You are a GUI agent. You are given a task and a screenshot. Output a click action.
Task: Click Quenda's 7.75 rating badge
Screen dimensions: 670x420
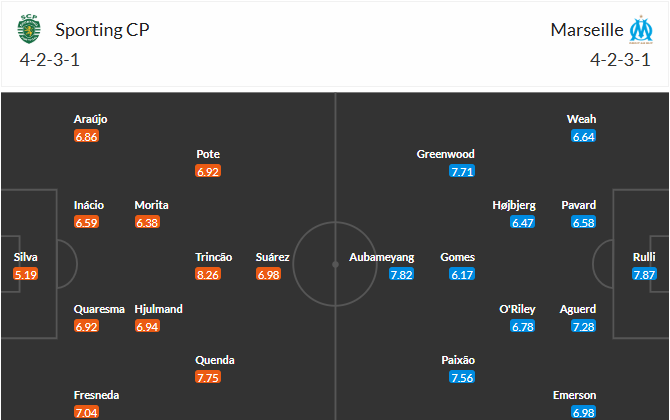(208, 377)
